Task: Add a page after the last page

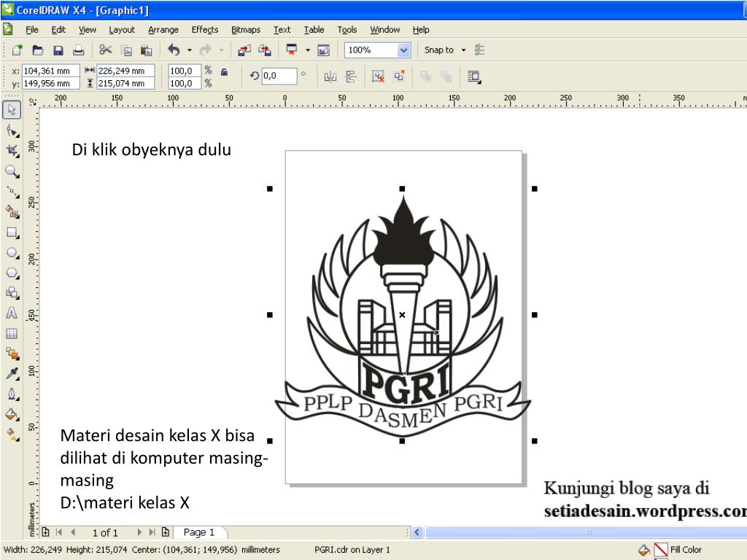Action: [x=166, y=532]
